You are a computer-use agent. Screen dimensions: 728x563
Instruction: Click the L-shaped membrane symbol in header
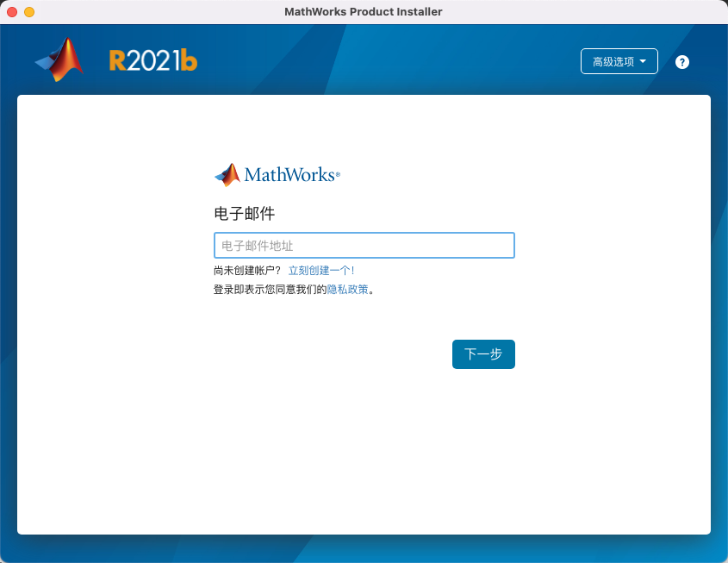pos(59,59)
